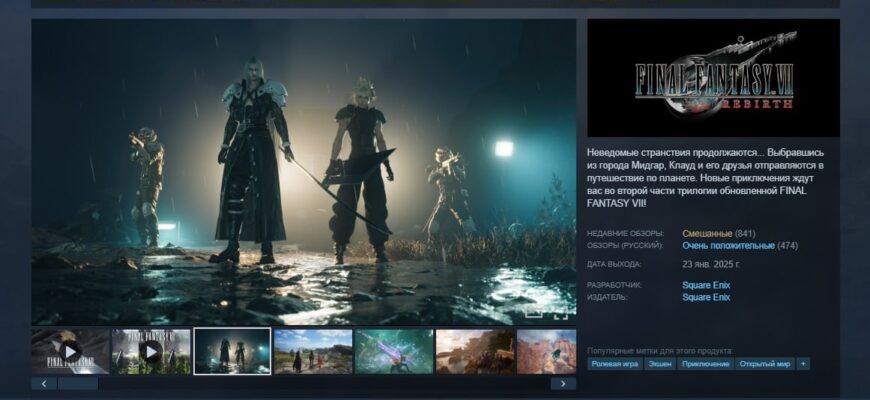Open Russian reviews labeled Очень положительные

pos(728,246)
